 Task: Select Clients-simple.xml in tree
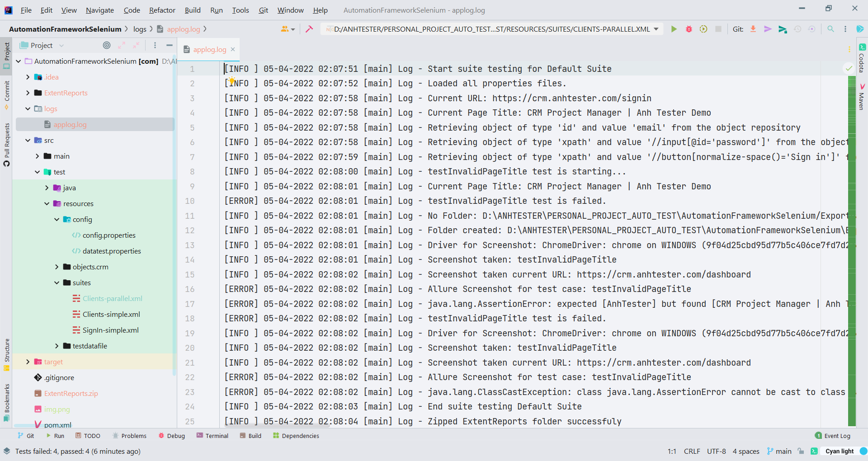click(x=111, y=314)
